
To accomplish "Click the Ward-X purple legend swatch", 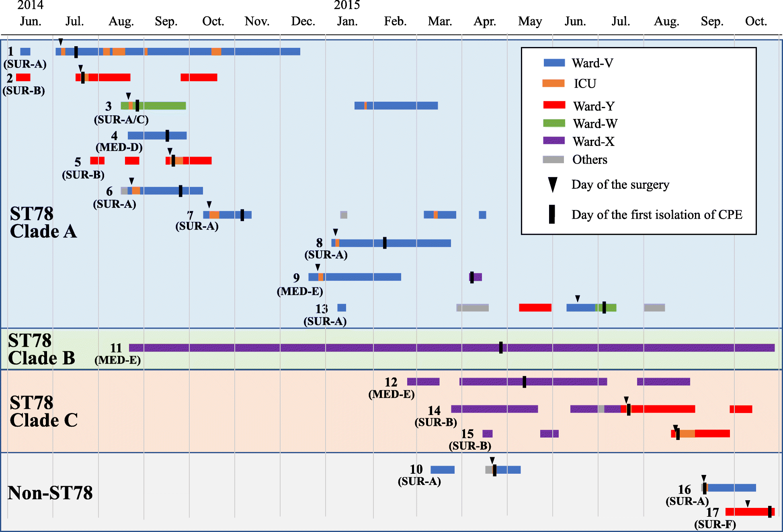I will coord(554,141).
